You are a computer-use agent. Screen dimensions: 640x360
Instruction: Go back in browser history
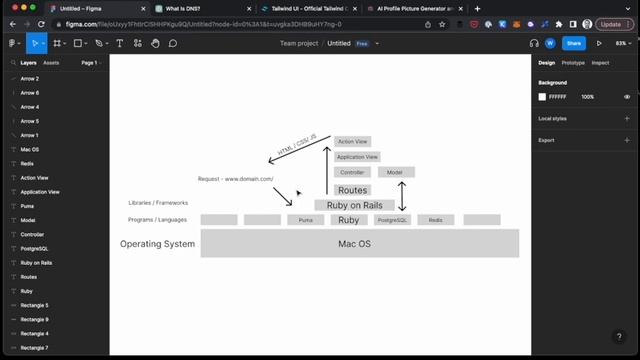click(13, 24)
